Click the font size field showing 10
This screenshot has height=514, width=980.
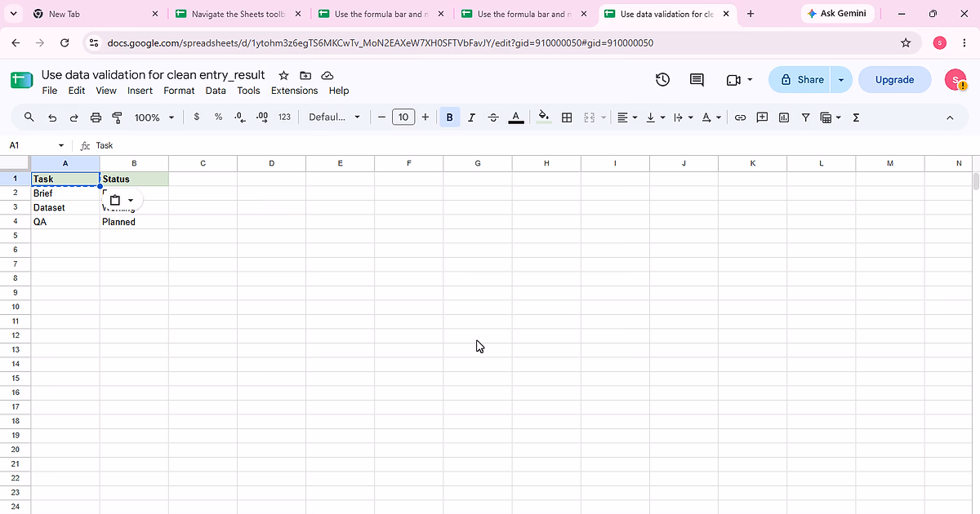coord(403,117)
